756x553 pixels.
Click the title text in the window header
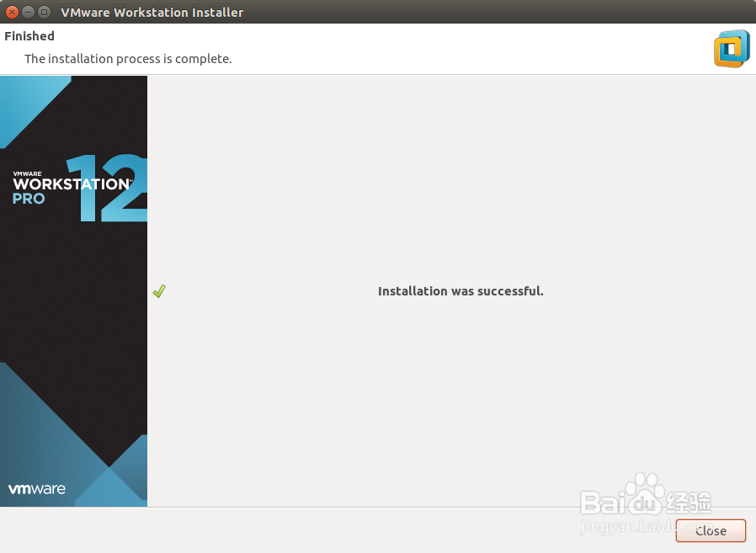point(151,12)
